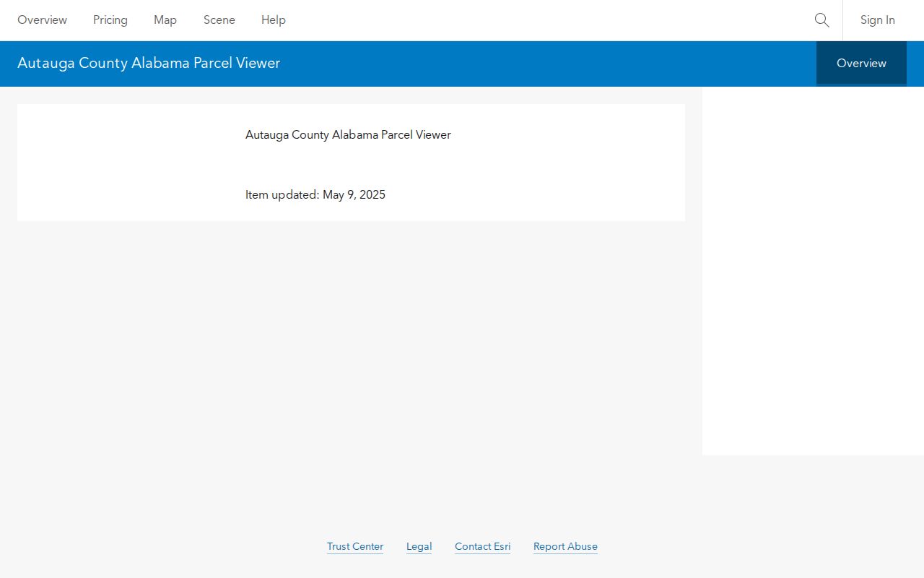Open the Legal footer link

point(419,546)
